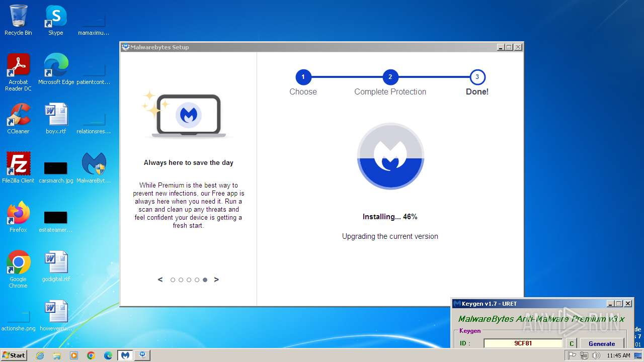Viewport: 644px width, 362px height.
Task: Select the carsmarch.jpg file icon
Action: coord(56,172)
